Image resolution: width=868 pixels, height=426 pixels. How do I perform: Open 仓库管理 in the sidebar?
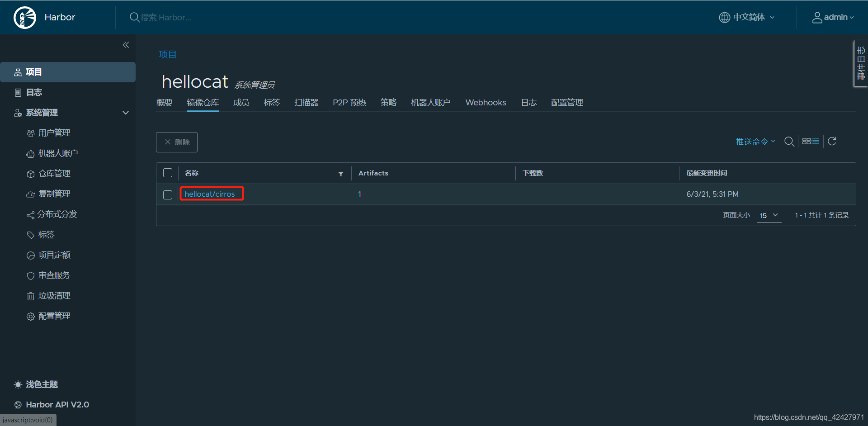[54, 174]
